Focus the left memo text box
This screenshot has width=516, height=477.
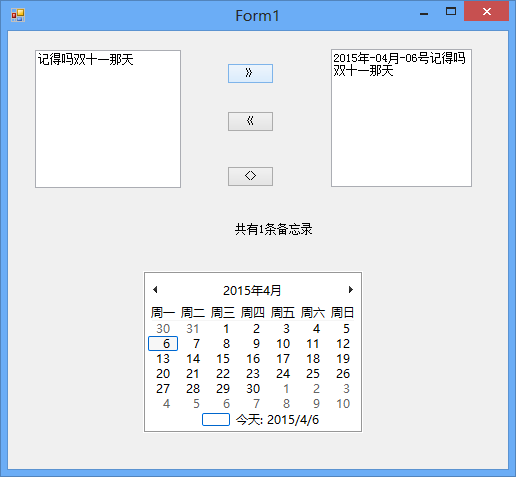(x=108, y=119)
